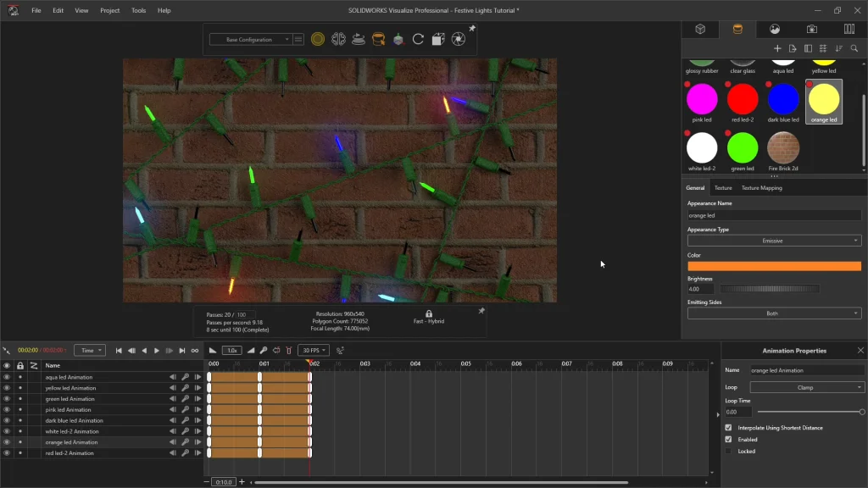This screenshot has width=868, height=488.
Task: Select the Fire Brick 2d appearance thumbnail
Action: pos(783,148)
